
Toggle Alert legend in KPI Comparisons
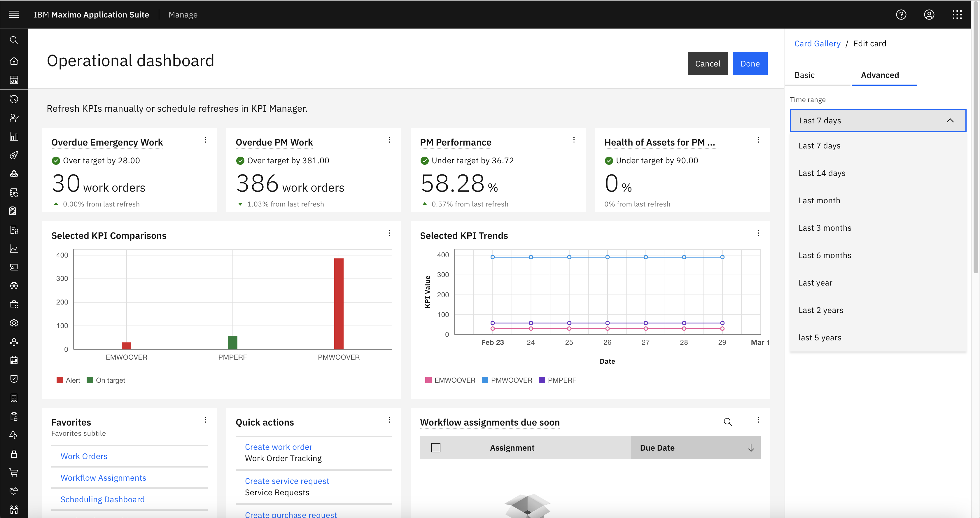[x=68, y=380]
